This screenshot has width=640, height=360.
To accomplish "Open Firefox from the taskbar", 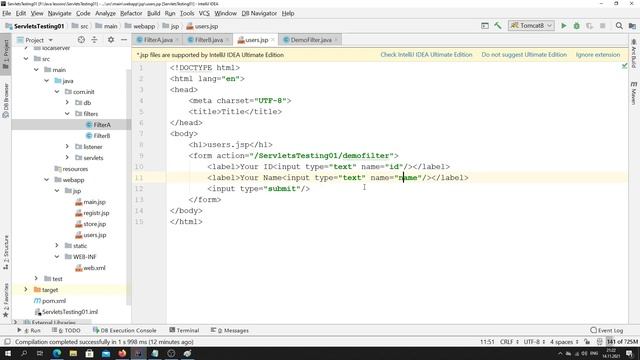I will [x=122, y=353].
